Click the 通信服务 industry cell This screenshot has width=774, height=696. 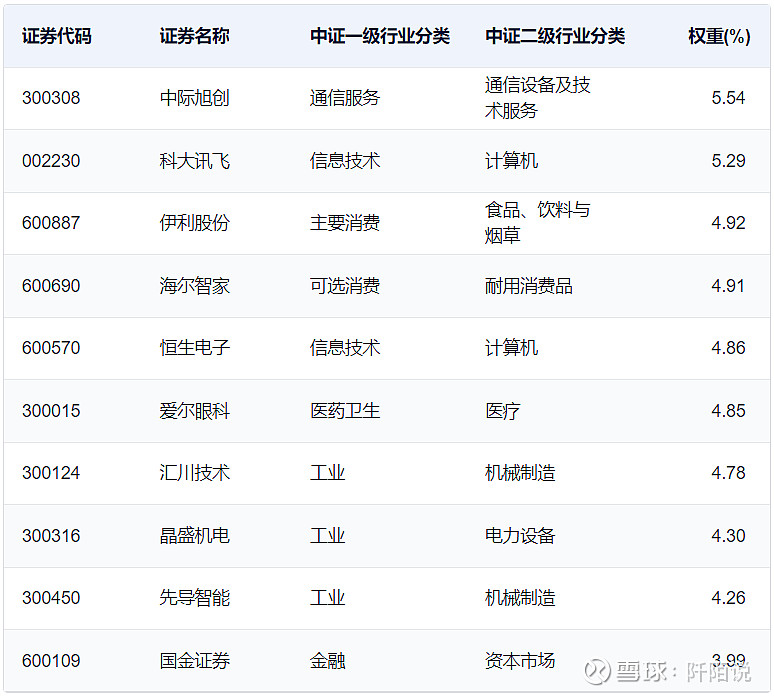pyautogui.click(x=345, y=98)
